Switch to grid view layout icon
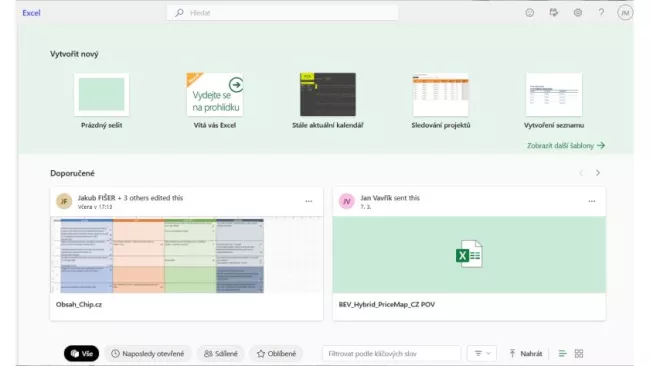Screen dimensions: 650x366 [579, 354]
